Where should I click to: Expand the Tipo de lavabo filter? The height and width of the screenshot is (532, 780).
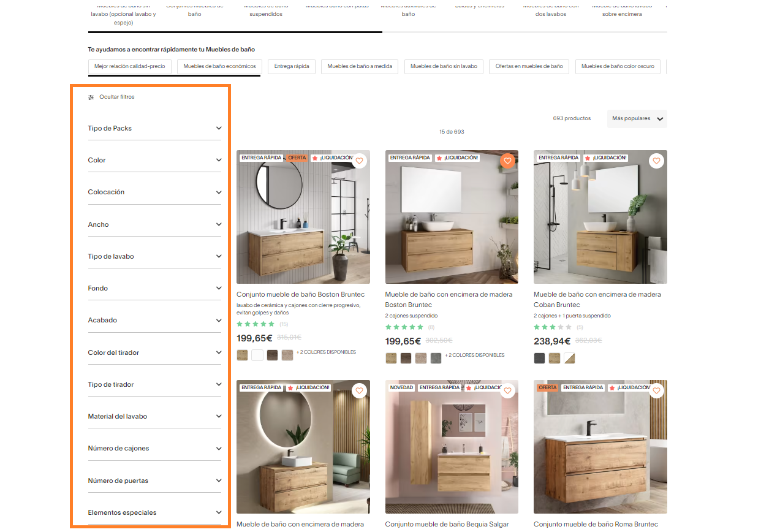[154, 256]
